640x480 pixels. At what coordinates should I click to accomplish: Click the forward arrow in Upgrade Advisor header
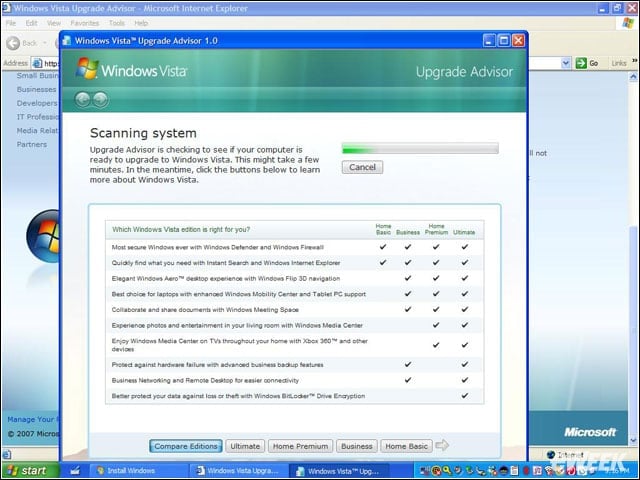[100, 99]
